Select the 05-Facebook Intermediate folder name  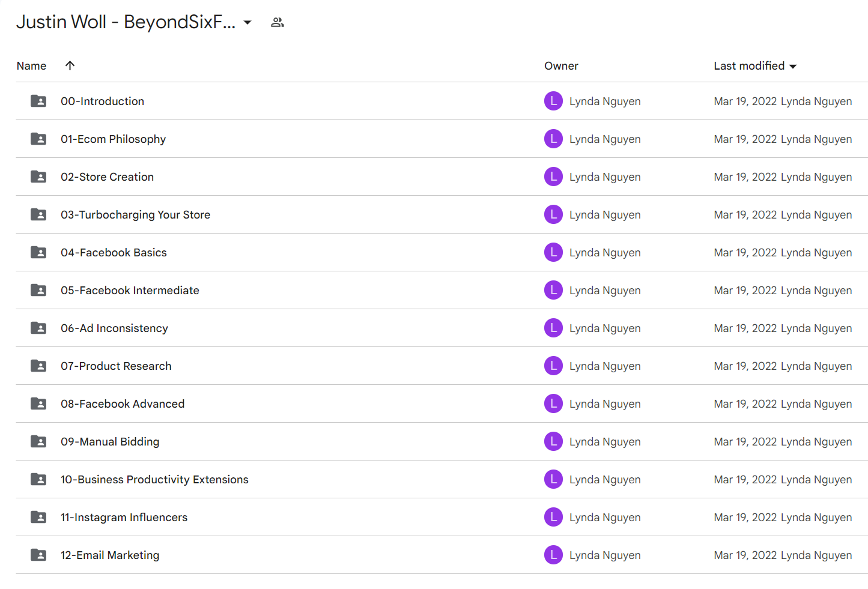pos(130,291)
